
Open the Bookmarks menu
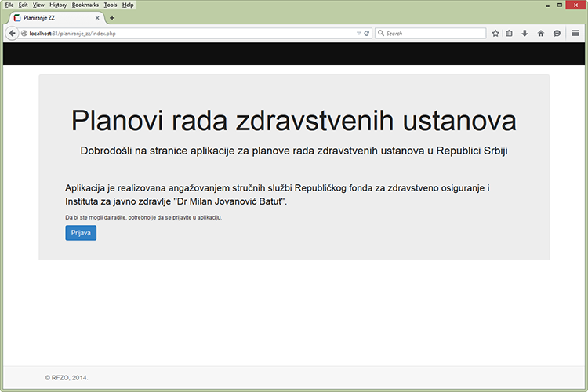(x=85, y=5)
